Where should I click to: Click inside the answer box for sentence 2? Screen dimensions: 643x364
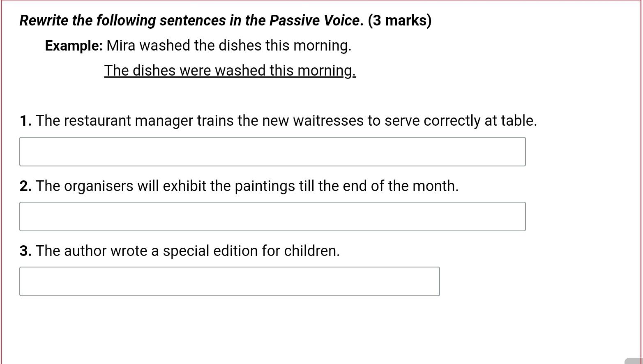(272, 217)
